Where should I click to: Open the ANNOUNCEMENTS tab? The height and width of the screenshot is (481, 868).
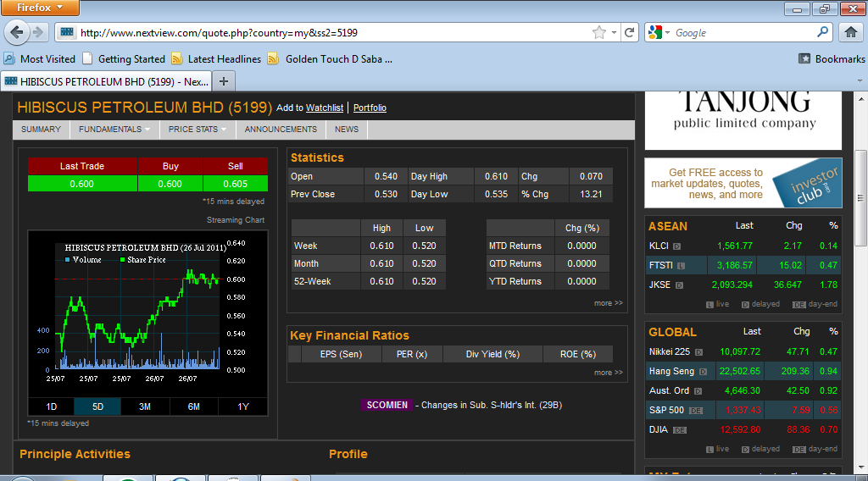coord(281,129)
